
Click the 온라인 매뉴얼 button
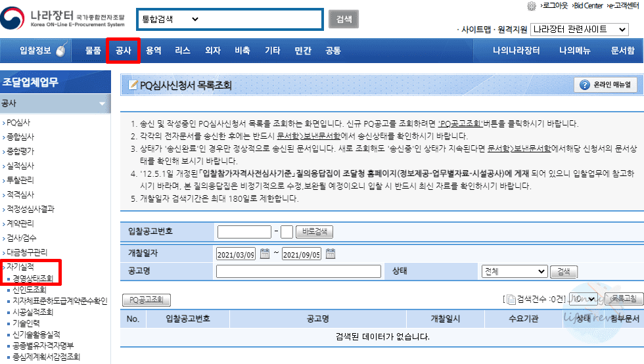click(605, 85)
